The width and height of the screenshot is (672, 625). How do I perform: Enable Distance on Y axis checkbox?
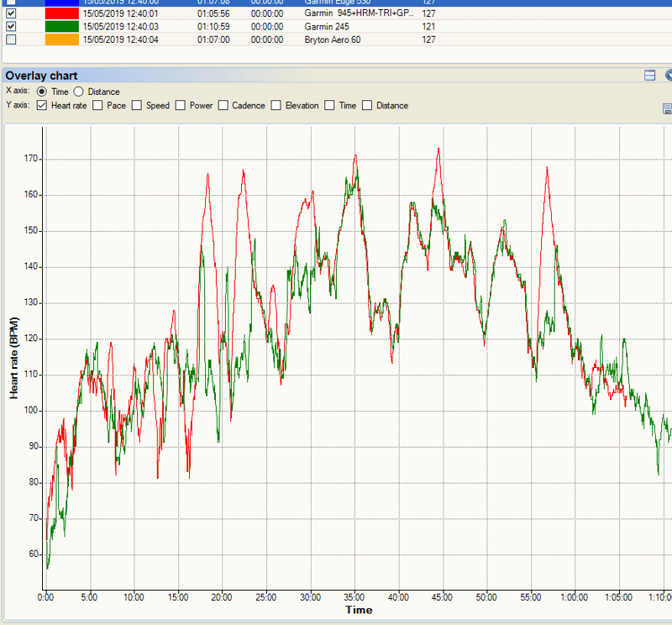tap(367, 106)
